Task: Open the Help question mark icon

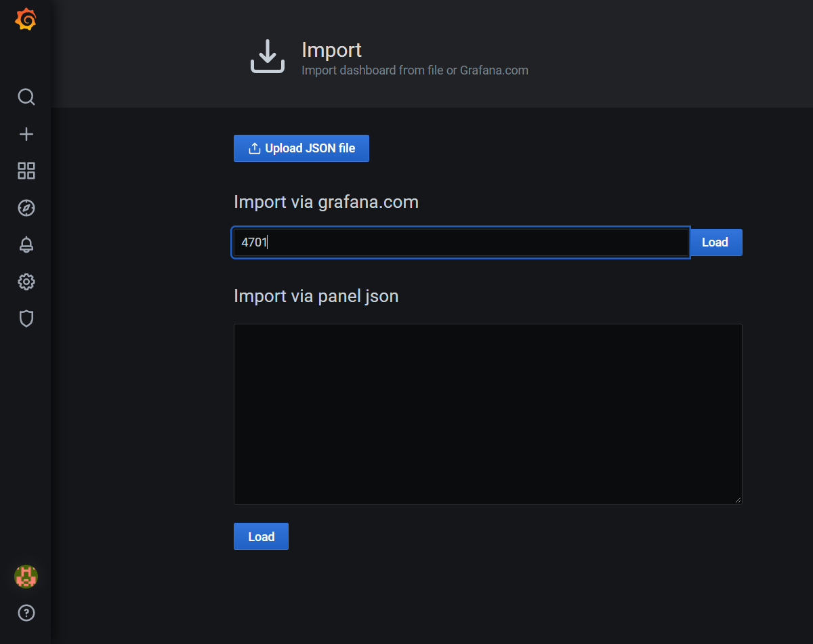Action: [26, 613]
